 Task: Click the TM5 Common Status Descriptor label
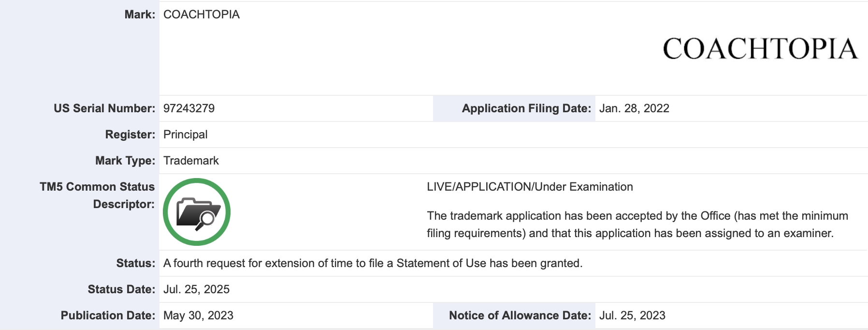click(x=97, y=195)
